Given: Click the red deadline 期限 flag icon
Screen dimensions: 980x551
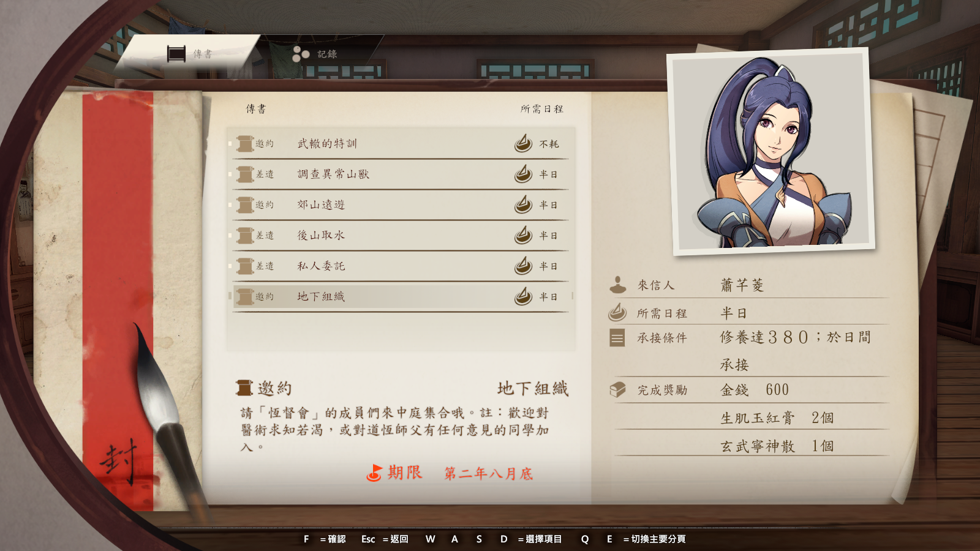Looking at the screenshot, I should pos(374,473).
